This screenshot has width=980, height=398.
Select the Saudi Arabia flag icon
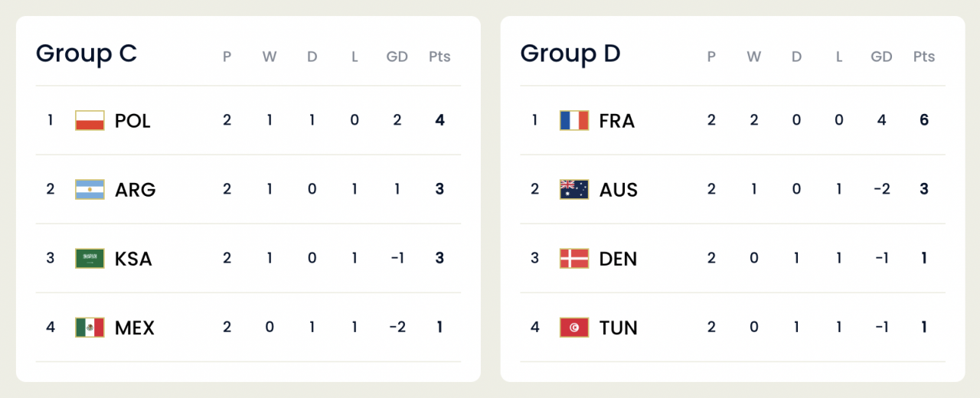click(90, 258)
